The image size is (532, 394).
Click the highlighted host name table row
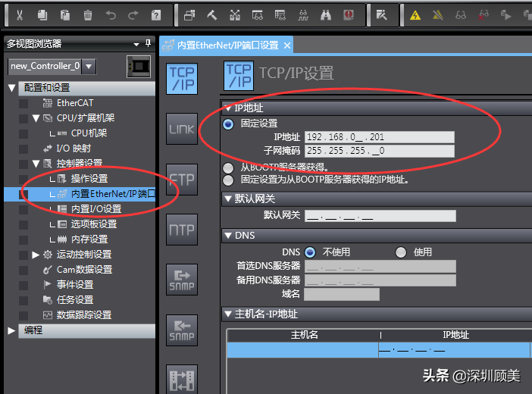378,350
